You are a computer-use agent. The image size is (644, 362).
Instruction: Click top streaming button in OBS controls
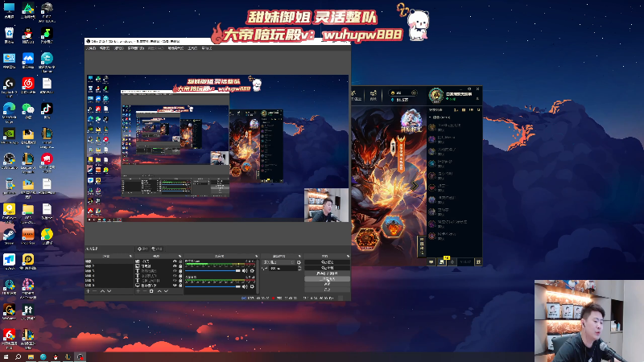pyautogui.click(x=327, y=262)
